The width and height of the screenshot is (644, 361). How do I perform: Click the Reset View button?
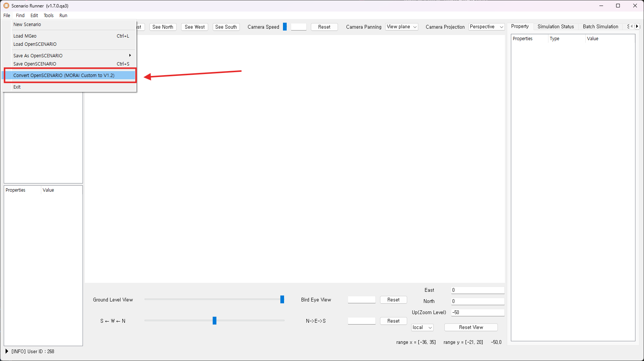click(x=471, y=328)
